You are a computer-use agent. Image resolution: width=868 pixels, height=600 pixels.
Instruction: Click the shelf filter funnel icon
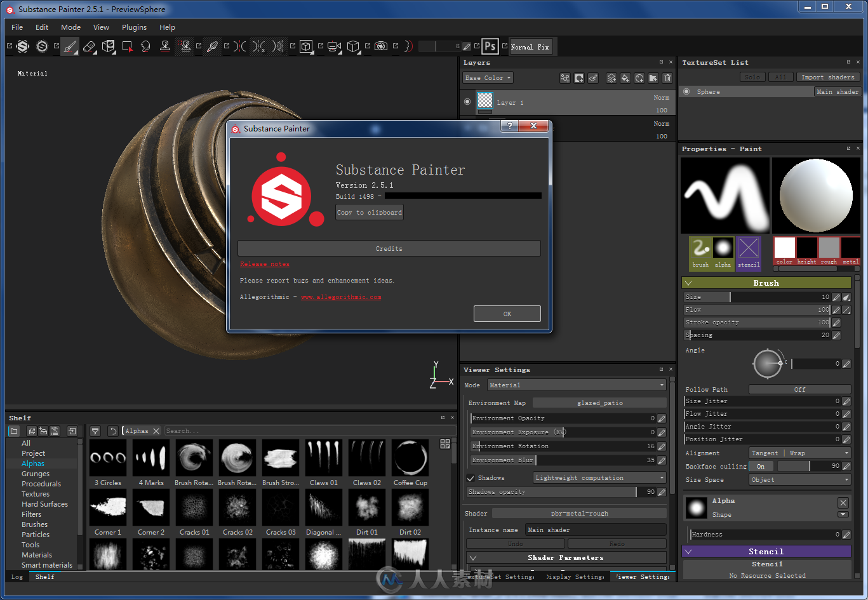click(95, 431)
